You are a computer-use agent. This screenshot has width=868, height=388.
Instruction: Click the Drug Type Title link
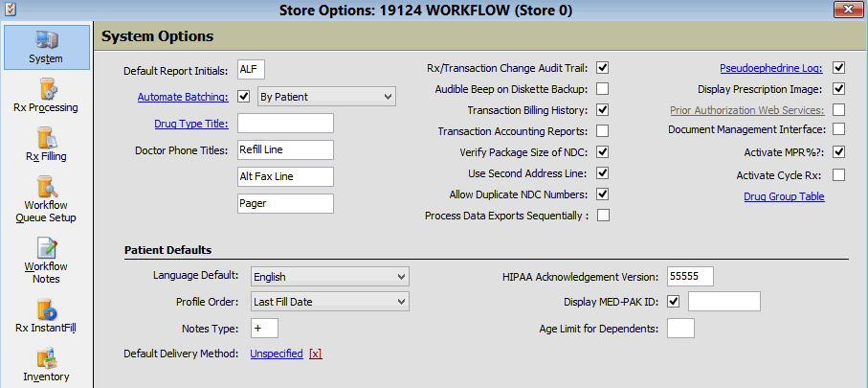[191, 124]
